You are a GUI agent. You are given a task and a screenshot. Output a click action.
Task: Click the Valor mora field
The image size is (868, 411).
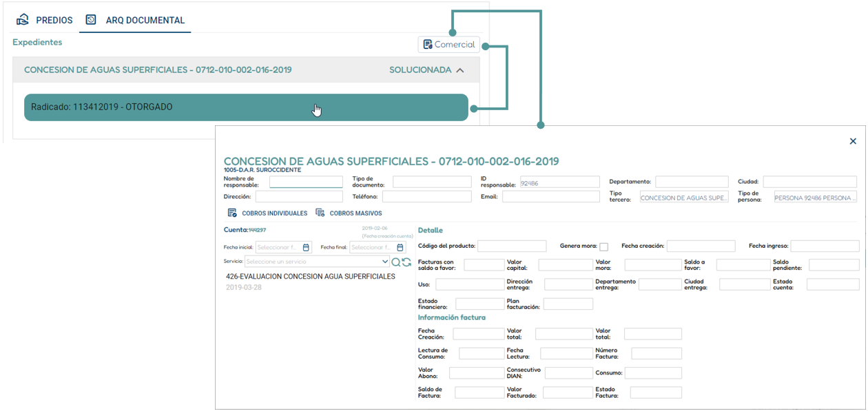652,265
